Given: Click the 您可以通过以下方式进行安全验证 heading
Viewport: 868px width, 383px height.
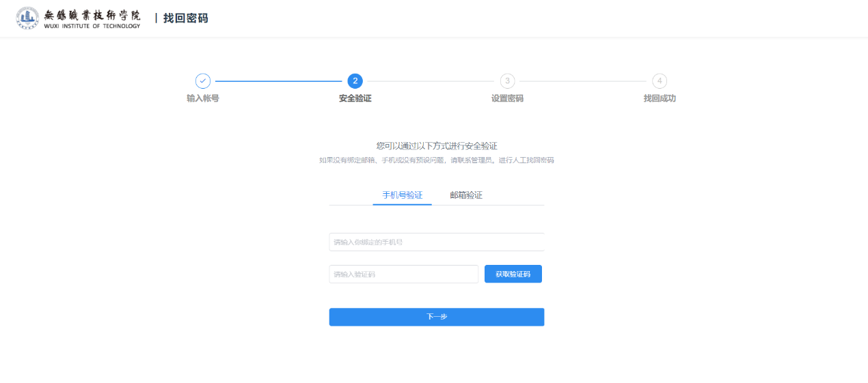Looking at the screenshot, I should (x=437, y=146).
